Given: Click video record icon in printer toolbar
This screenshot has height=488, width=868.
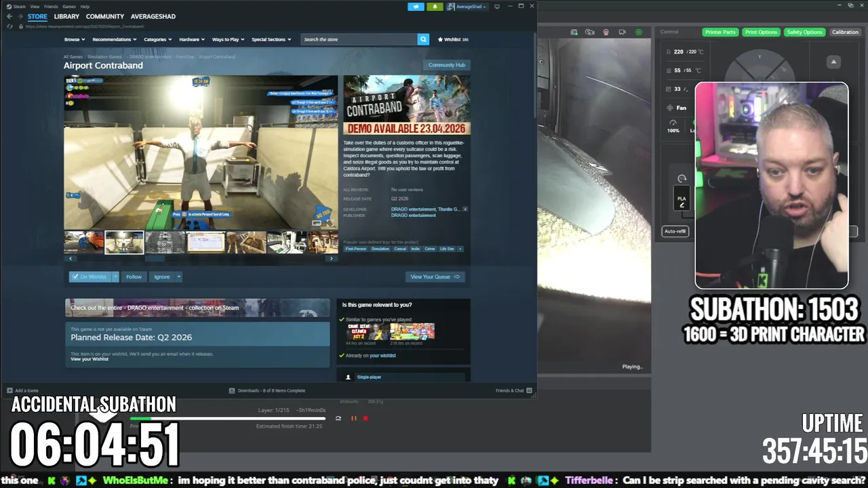Looking at the screenshot, I should 623,32.
